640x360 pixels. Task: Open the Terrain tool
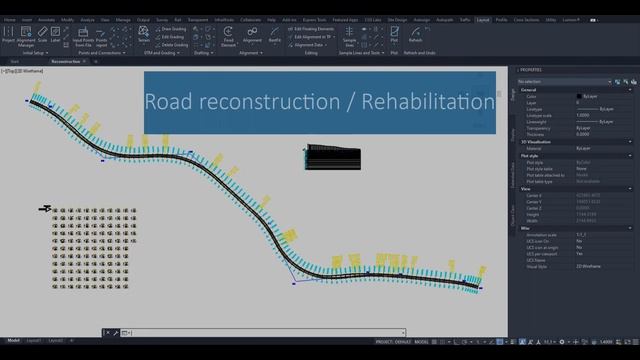(x=144, y=34)
